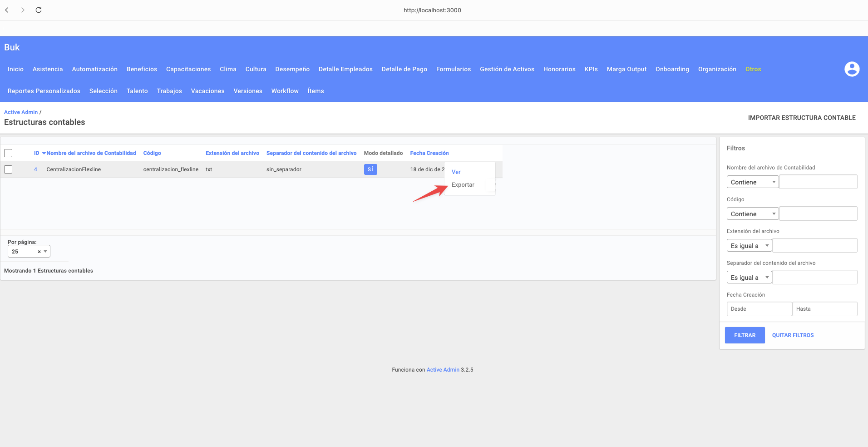Click the browser back arrow icon

pyautogui.click(x=7, y=10)
